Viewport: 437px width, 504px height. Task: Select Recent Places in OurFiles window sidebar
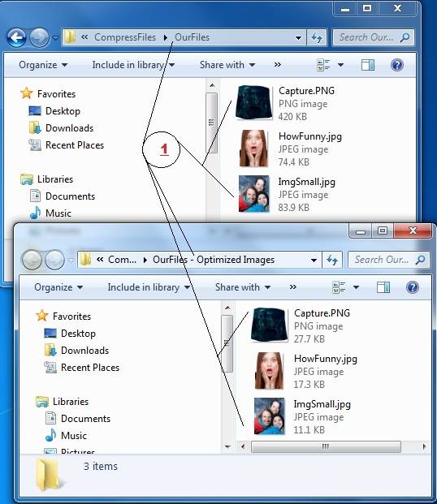point(67,145)
